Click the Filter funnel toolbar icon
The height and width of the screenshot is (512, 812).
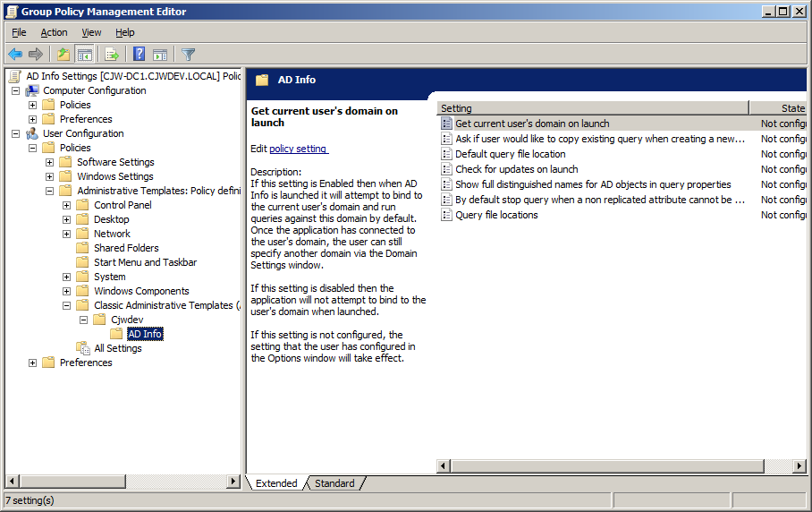point(188,55)
